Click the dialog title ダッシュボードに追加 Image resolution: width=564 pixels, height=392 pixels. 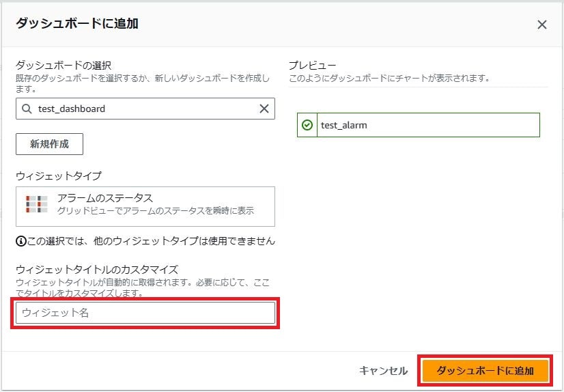tap(77, 23)
